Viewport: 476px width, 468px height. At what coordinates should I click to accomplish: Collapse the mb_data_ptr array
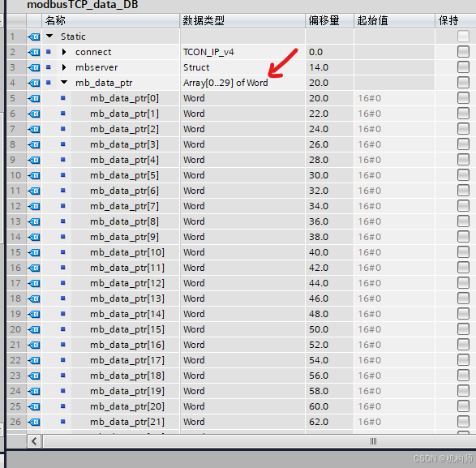[64, 82]
